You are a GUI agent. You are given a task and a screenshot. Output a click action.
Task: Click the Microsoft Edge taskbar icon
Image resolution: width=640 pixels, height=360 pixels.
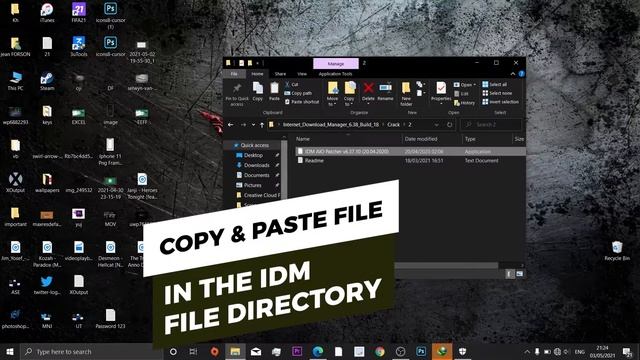tap(318, 351)
